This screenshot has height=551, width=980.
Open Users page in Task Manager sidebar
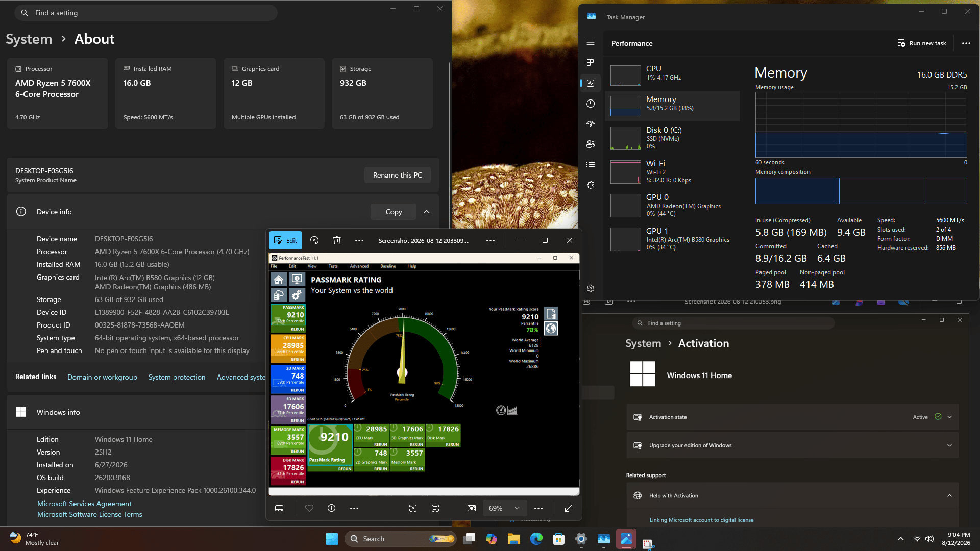tap(591, 144)
